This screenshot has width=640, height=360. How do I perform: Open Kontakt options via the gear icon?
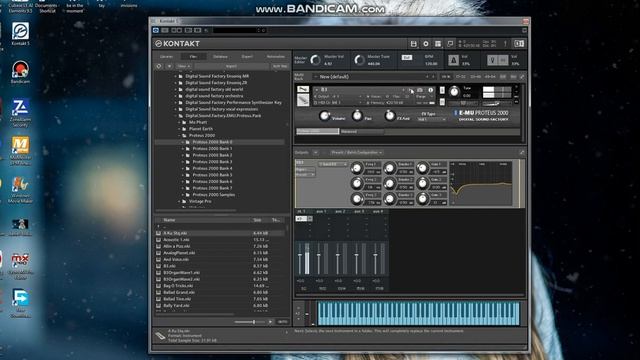tap(426, 44)
